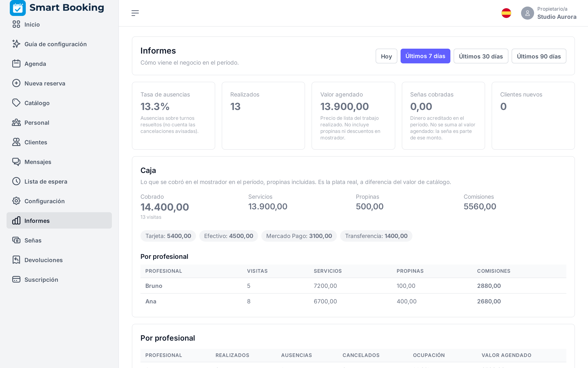Click the Nueva reserva plus-circle icon
Viewport: 588px width, 368px height.
16,83
